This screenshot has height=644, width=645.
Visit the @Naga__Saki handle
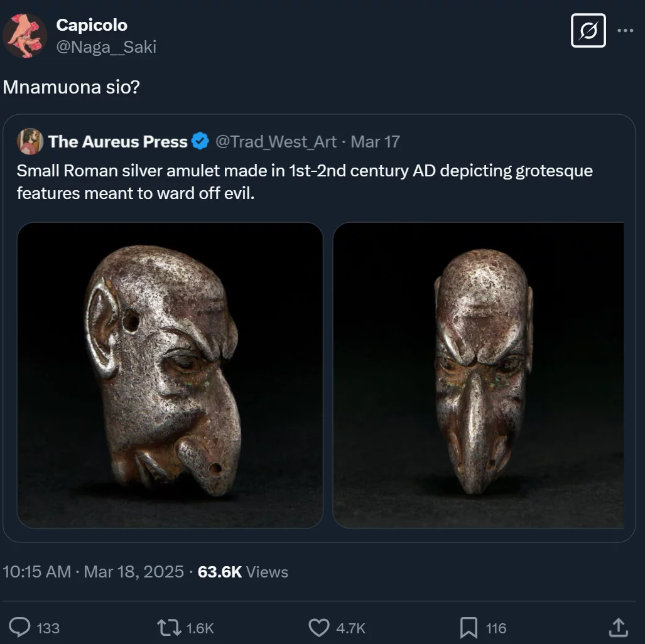pyautogui.click(x=106, y=46)
